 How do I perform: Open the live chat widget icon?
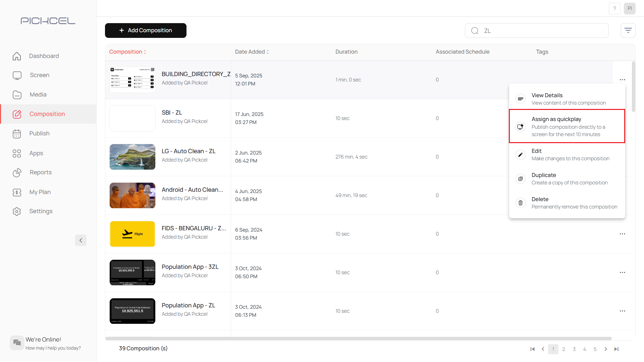[x=17, y=343]
